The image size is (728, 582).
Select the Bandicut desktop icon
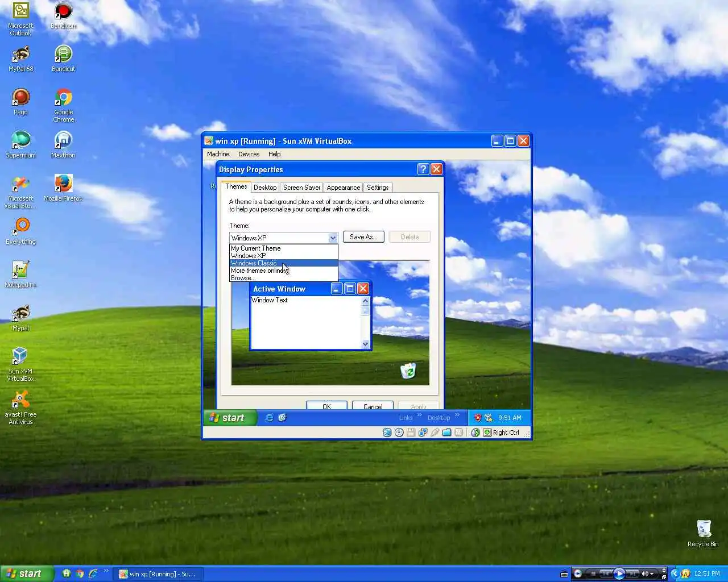tap(63, 59)
